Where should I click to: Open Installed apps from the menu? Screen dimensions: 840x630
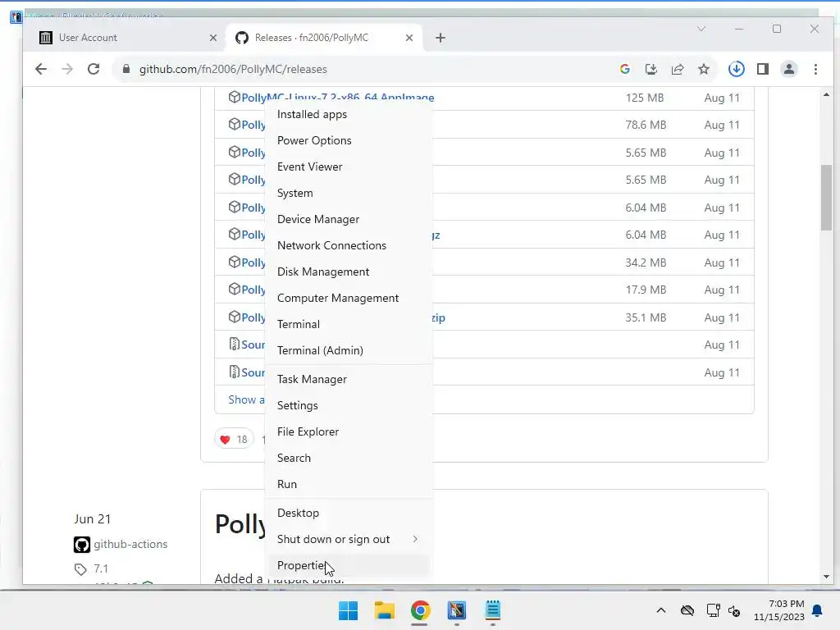(348, 114)
